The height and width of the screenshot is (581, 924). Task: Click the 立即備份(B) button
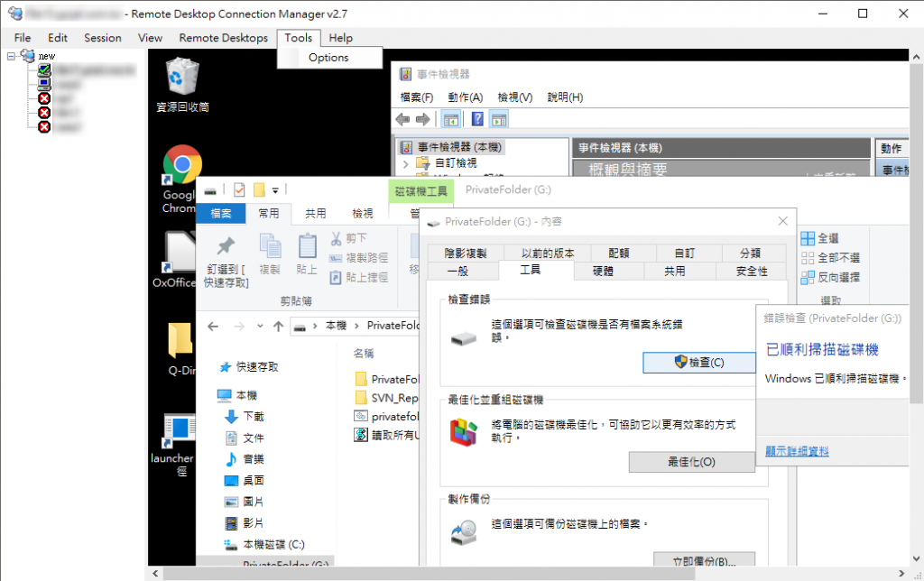[x=704, y=559]
